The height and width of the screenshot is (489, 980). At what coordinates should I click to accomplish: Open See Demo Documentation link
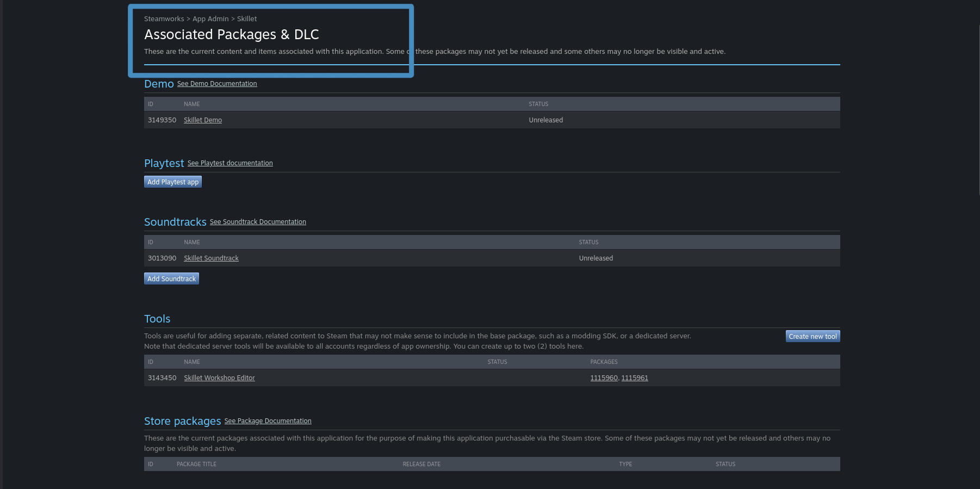pyautogui.click(x=217, y=84)
